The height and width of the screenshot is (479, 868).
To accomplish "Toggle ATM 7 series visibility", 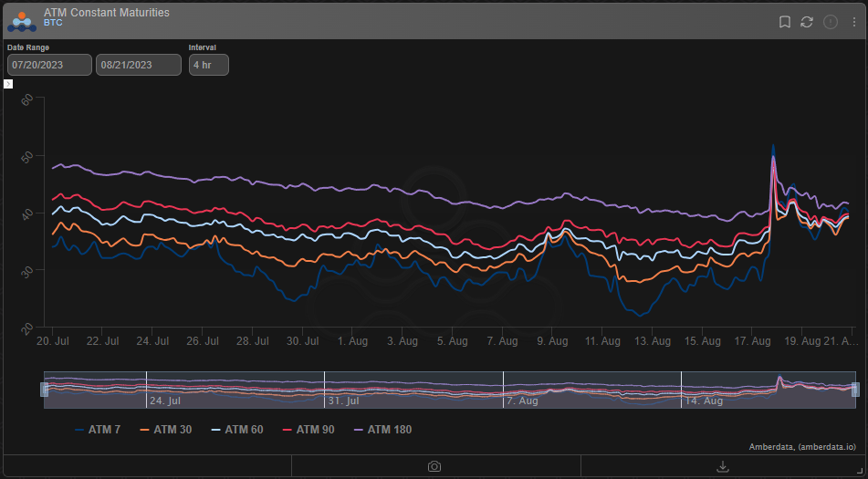I will pos(98,429).
